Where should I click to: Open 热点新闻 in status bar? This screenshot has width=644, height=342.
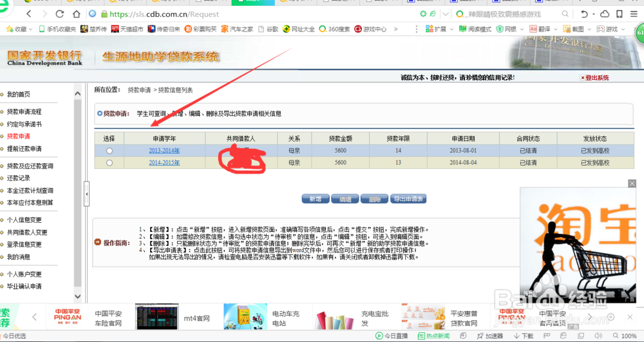(433, 336)
